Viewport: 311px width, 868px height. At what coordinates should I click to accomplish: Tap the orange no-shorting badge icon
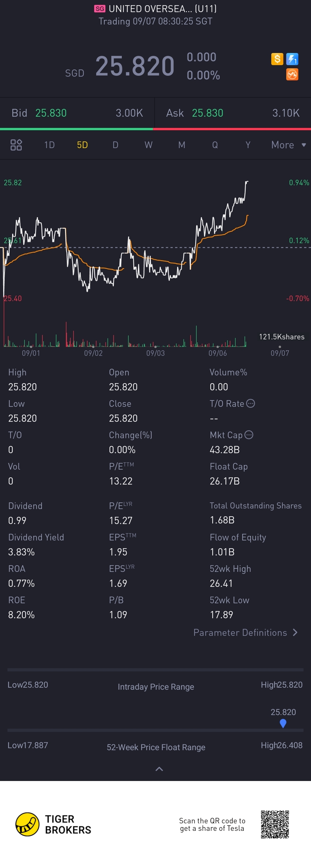292,74
